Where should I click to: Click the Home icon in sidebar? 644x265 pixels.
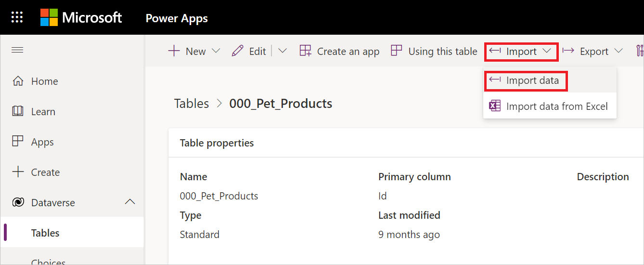(18, 81)
